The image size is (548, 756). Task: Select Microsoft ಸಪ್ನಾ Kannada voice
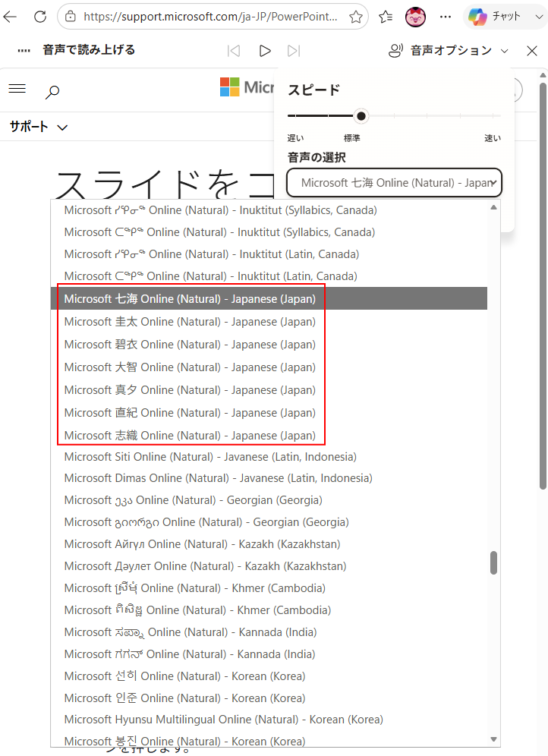[x=269, y=632]
